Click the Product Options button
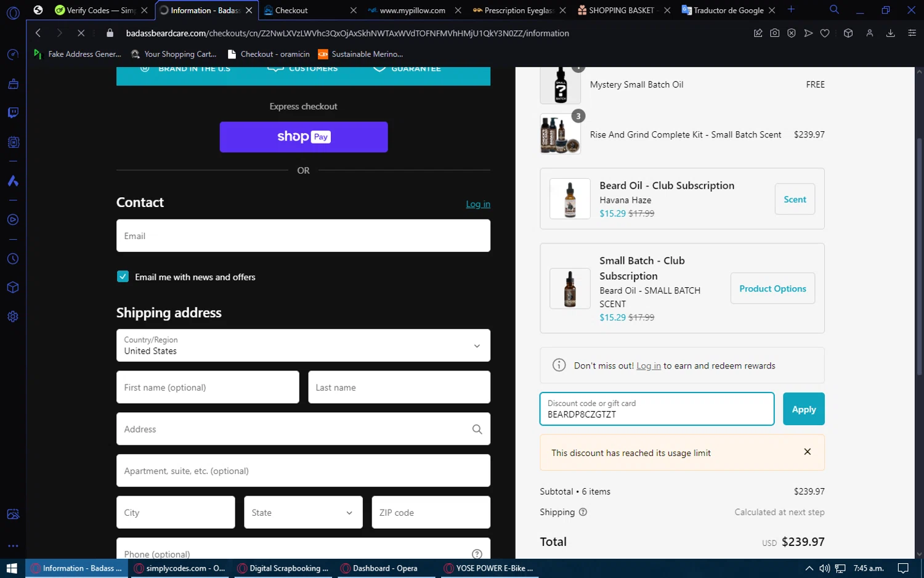 click(772, 288)
